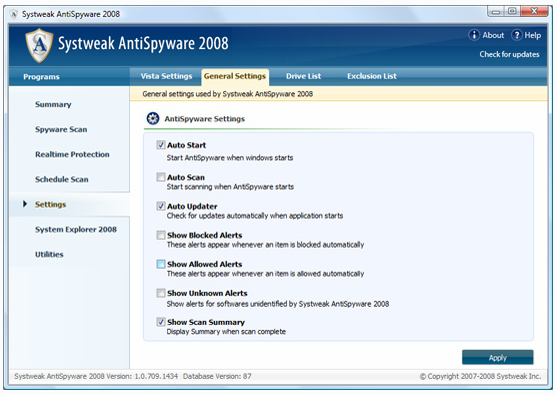This screenshot has width=557, height=395.
Task: Minimize the AntiSpyware window
Action: (496, 12)
